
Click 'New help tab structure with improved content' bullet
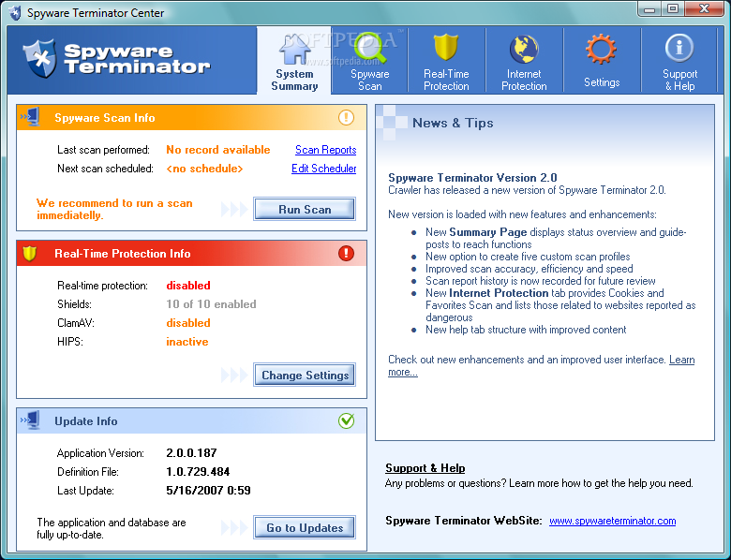526,330
